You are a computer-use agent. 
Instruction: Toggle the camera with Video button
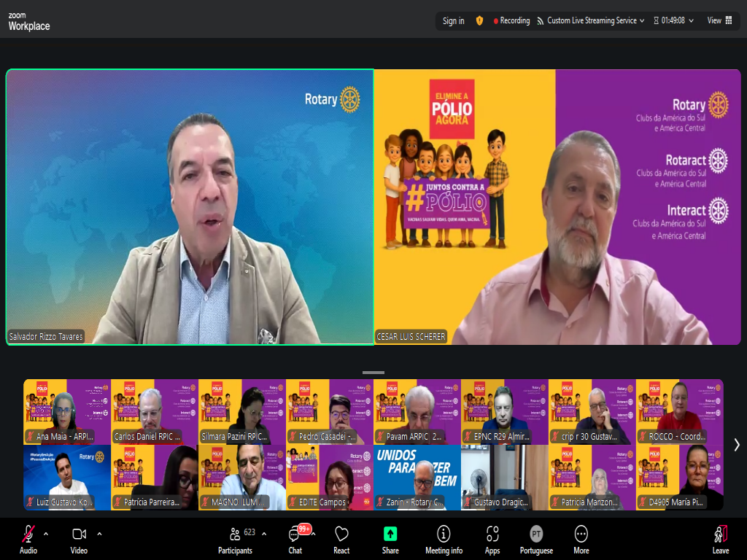click(79, 540)
